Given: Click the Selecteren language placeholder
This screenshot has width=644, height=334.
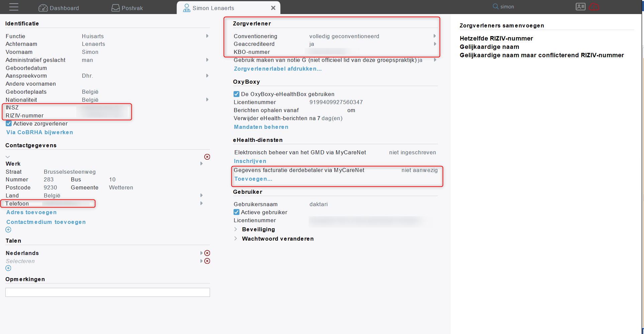Looking at the screenshot, I should point(20,261).
